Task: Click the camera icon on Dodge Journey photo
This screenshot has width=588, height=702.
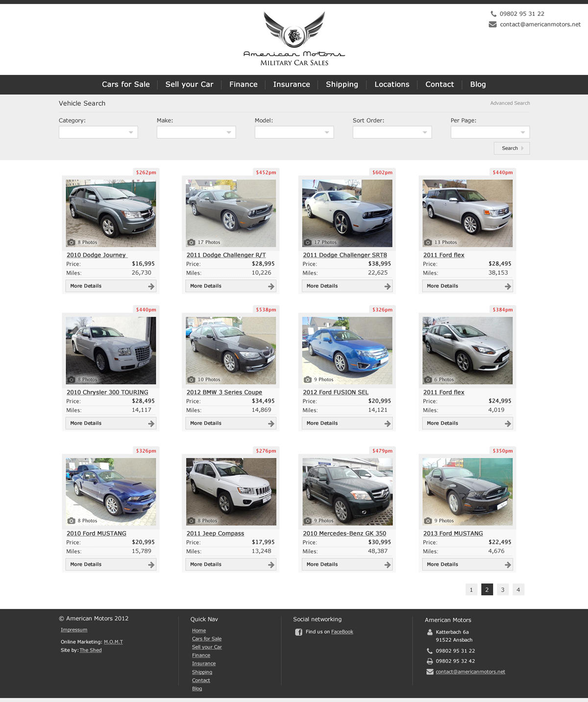Action: pos(72,242)
